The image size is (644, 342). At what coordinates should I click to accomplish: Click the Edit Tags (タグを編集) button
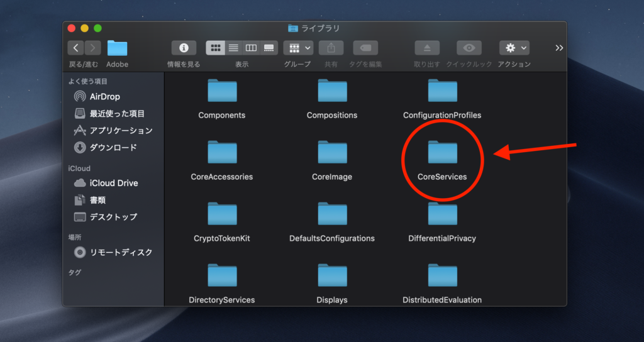365,48
